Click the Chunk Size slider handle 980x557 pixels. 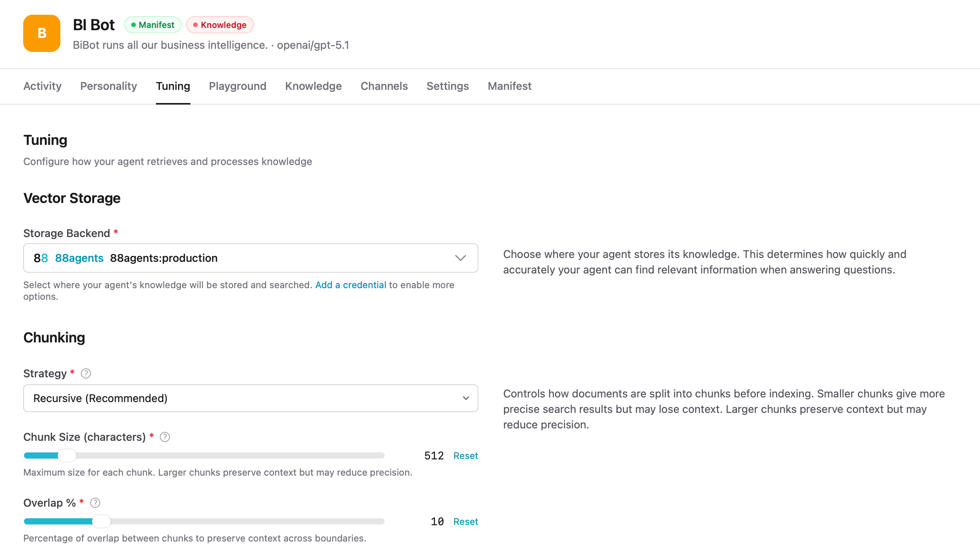(x=67, y=456)
